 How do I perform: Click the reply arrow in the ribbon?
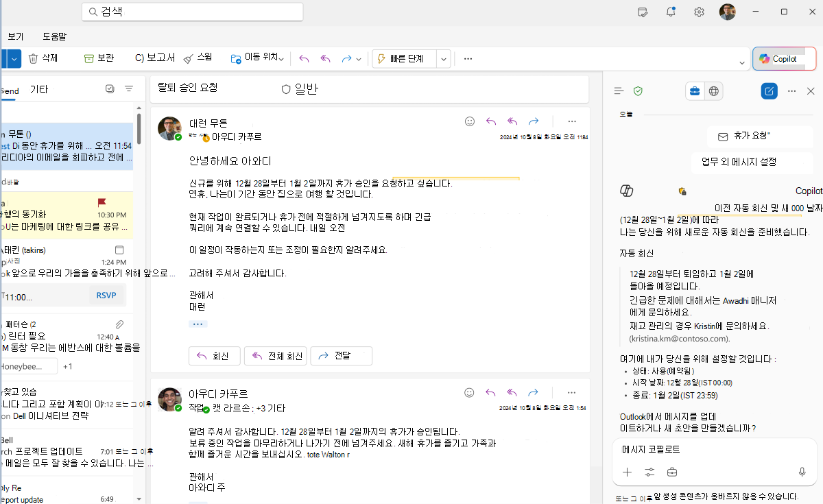[x=305, y=59]
